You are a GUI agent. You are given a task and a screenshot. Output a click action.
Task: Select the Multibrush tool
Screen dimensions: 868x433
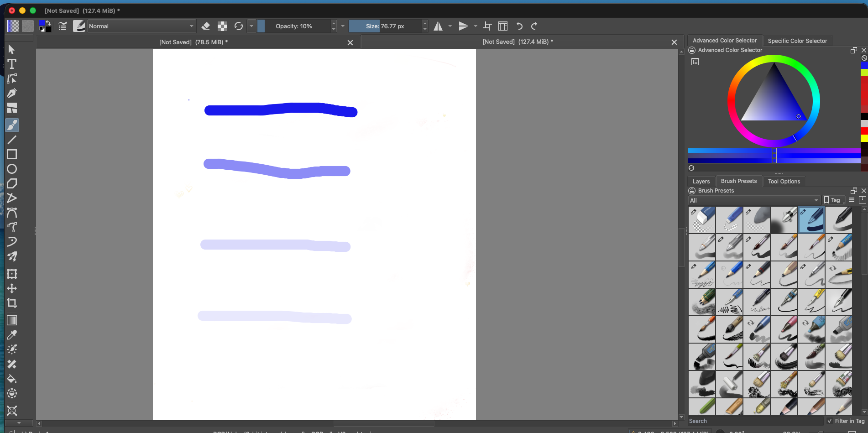tap(12, 256)
